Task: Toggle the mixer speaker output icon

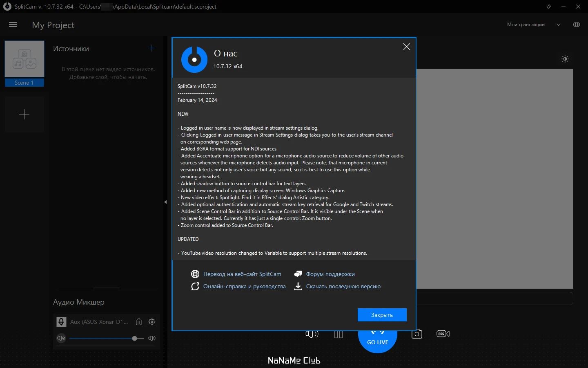Action: pyautogui.click(x=152, y=338)
